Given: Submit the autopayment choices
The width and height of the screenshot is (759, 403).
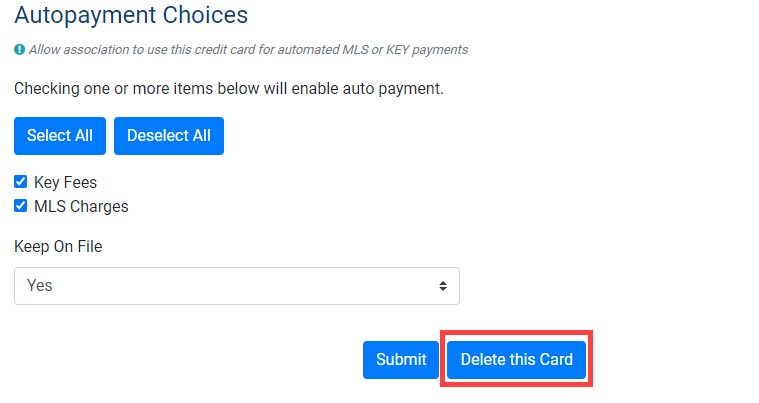Looking at the screenshot, I should pyautogui.click(x=401, y=360).
